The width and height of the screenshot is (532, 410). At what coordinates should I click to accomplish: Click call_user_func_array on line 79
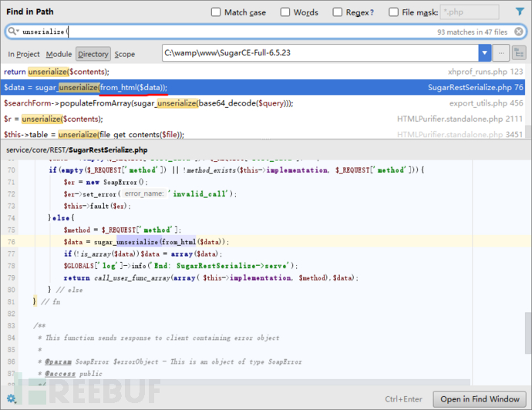[x=133, y=277]
